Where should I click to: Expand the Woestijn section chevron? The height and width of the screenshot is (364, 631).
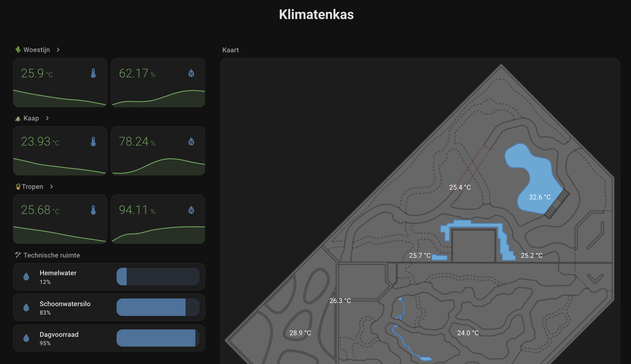(58, 50)
